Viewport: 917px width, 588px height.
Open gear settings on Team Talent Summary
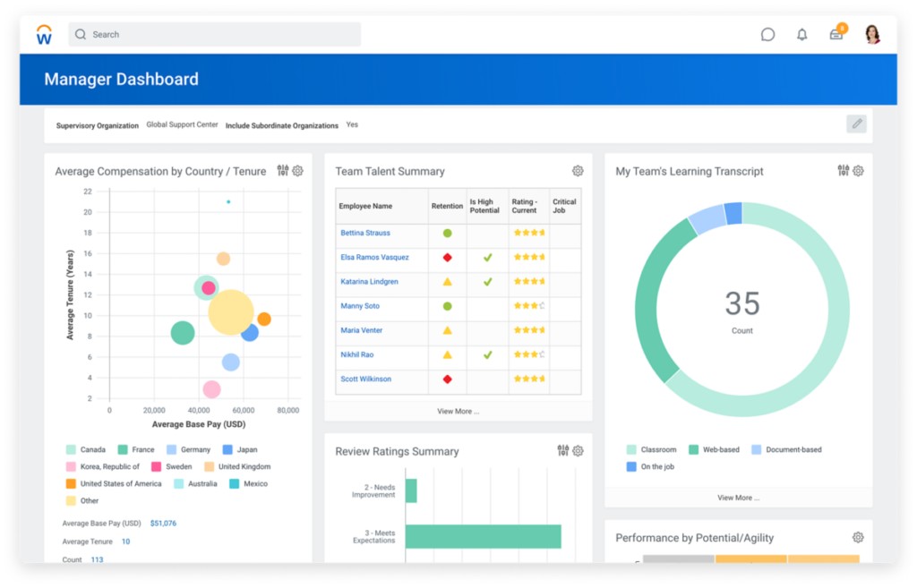pos(578,171)
